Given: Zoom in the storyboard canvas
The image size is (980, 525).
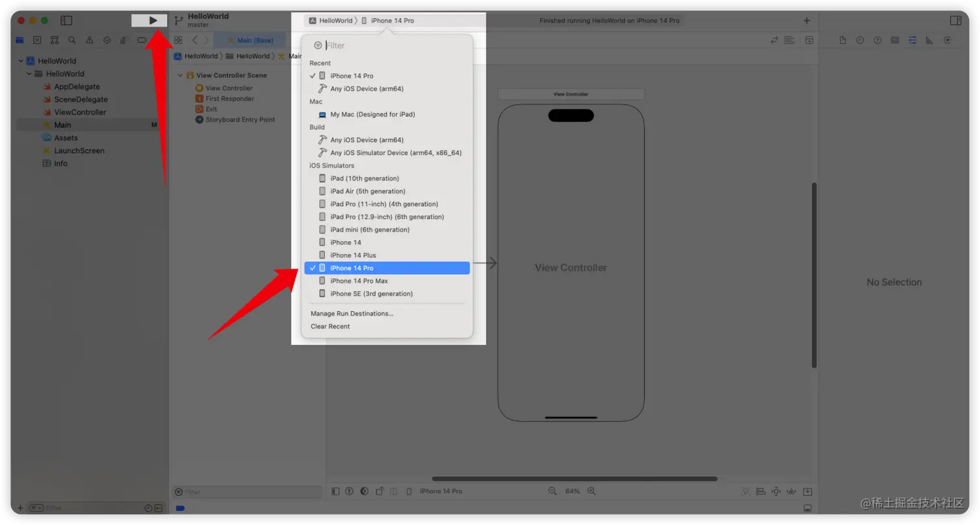Looking at the screenshot, I should pos(591,491).
